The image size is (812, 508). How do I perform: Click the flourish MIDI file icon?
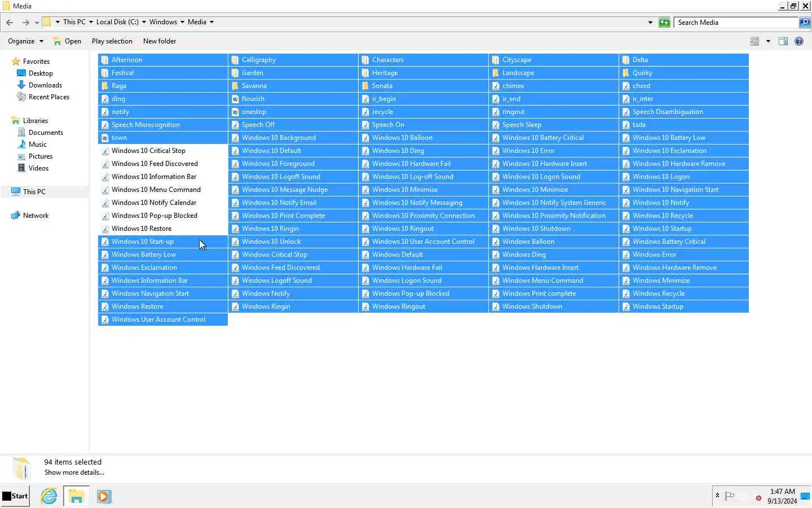click(235, 99)
